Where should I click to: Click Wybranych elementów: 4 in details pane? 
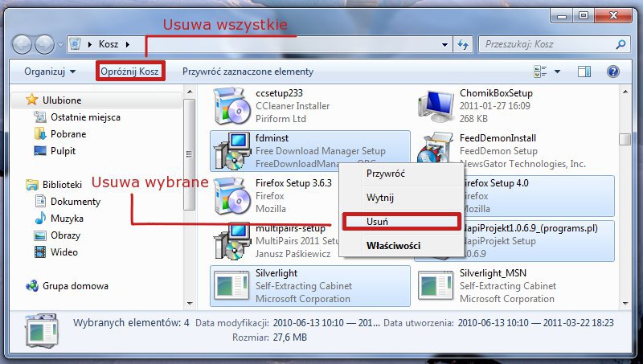coord(131,322)
